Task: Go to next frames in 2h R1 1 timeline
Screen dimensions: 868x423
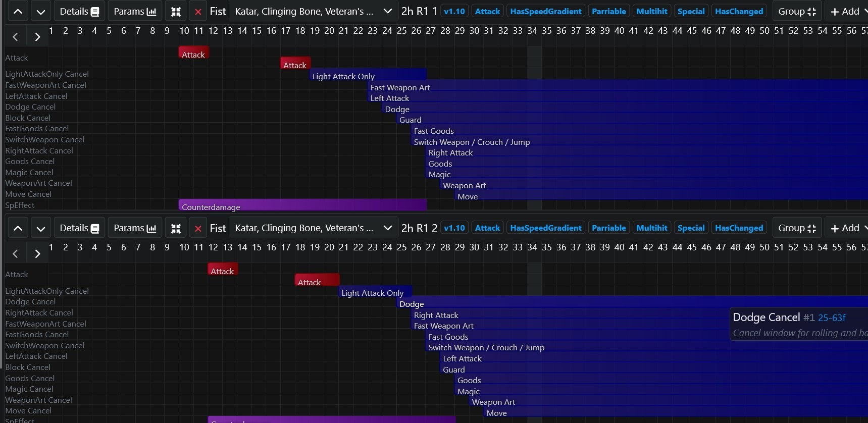Action: pyautogui.click(x=37, y=36)
